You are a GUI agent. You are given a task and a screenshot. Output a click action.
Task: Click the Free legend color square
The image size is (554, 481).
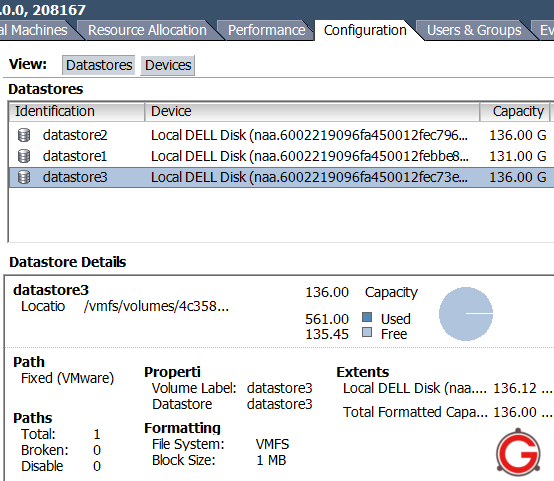point(367,332)
